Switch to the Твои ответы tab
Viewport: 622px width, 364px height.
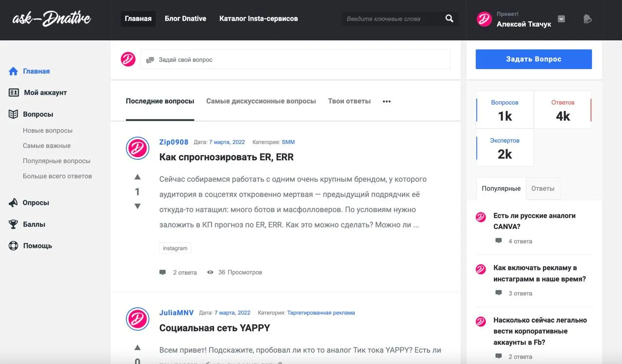[x=349, y=101]
